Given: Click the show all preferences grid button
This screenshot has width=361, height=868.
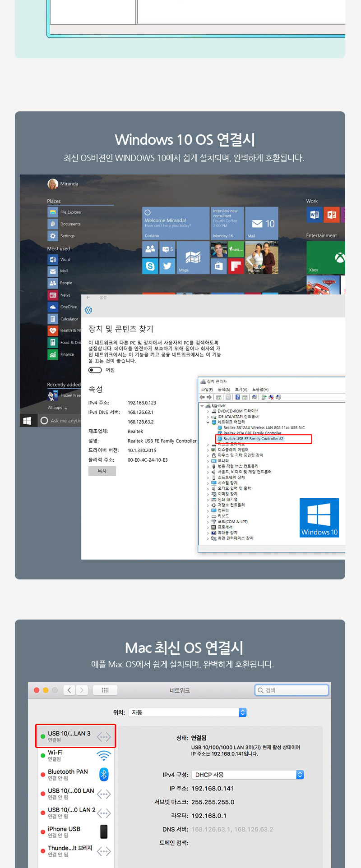Looking at the screenshot, I should click(x=105, y=690).
